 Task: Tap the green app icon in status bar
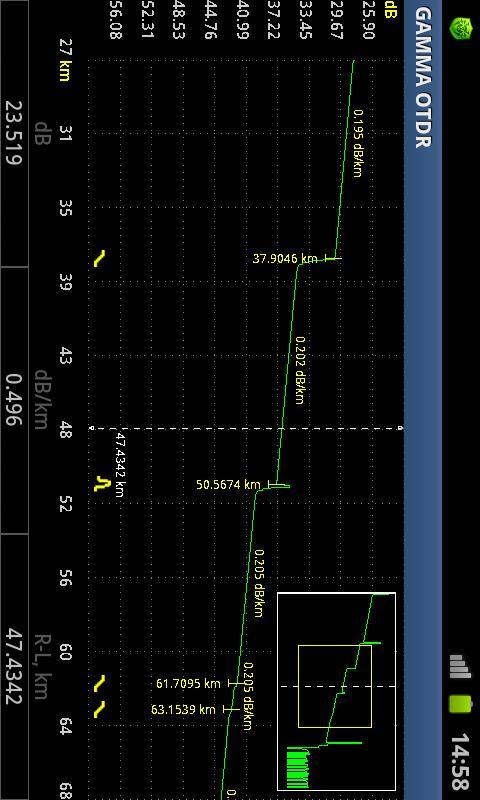[461, 28]
